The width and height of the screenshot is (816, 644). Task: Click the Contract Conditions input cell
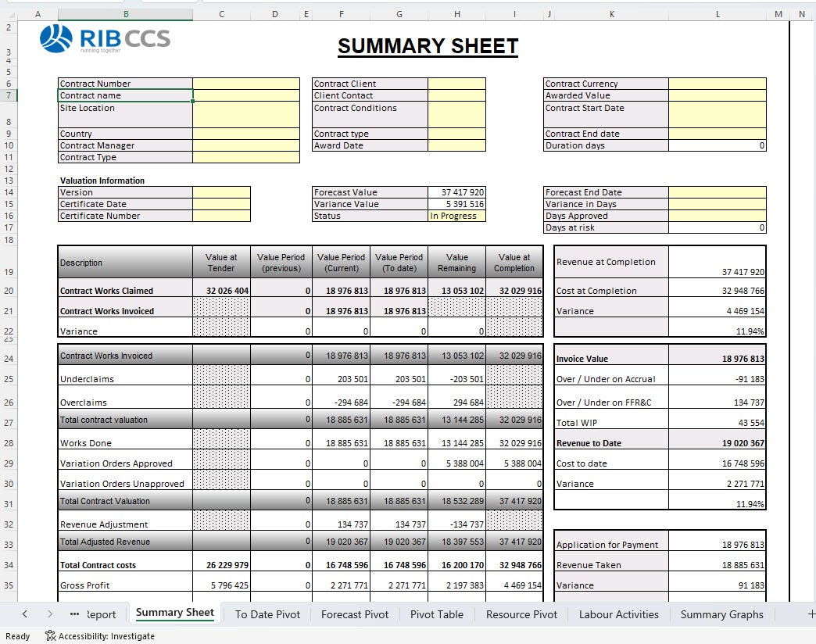pos(456,114)
